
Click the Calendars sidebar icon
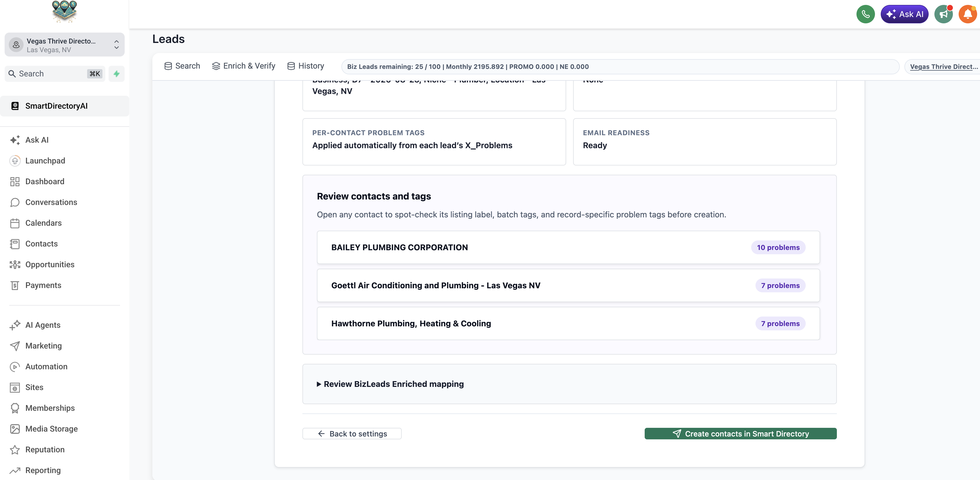pyautogui.click(x=15, y=223)
